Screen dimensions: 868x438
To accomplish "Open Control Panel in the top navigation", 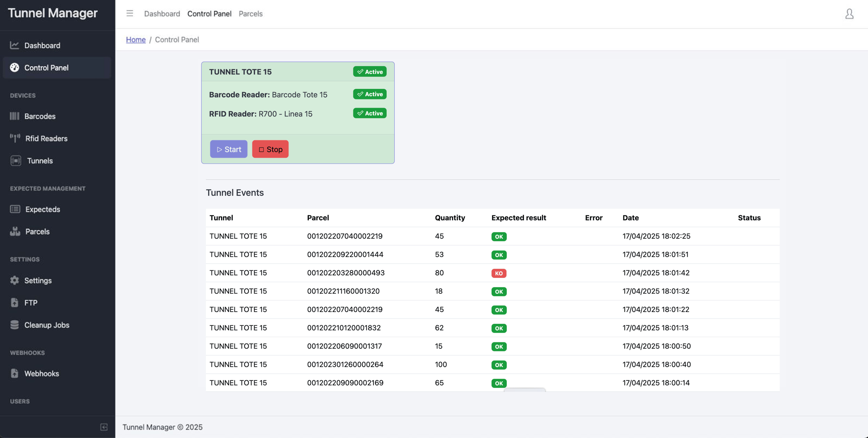I will coord(209,14).
